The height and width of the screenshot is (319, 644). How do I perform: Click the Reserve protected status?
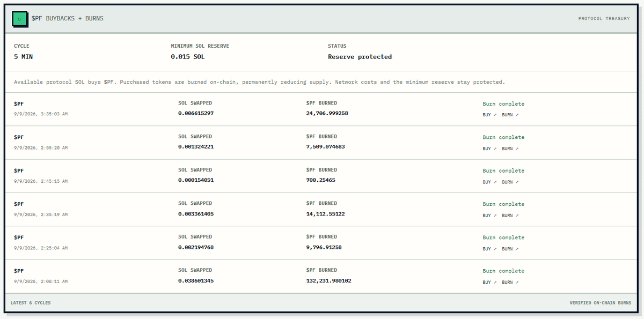click(360, 56)
